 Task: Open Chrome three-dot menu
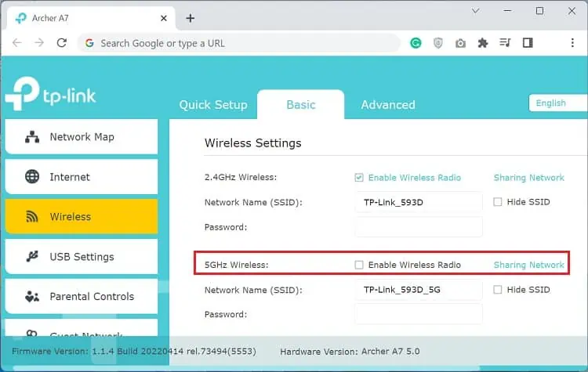573,43
